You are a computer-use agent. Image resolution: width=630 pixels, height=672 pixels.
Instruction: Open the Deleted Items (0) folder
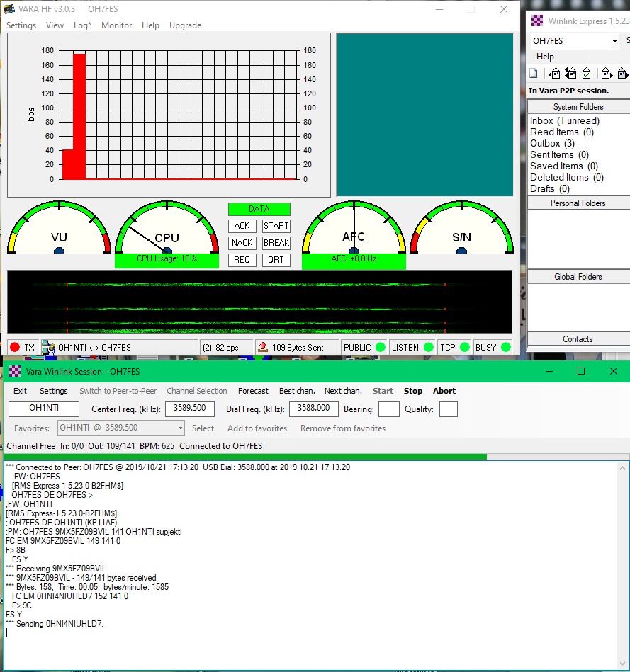(566, 178)
